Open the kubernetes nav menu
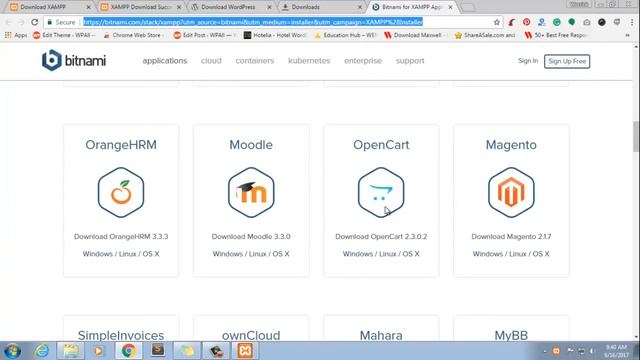The height and width of the screenshot is (360, 640). 309,61
